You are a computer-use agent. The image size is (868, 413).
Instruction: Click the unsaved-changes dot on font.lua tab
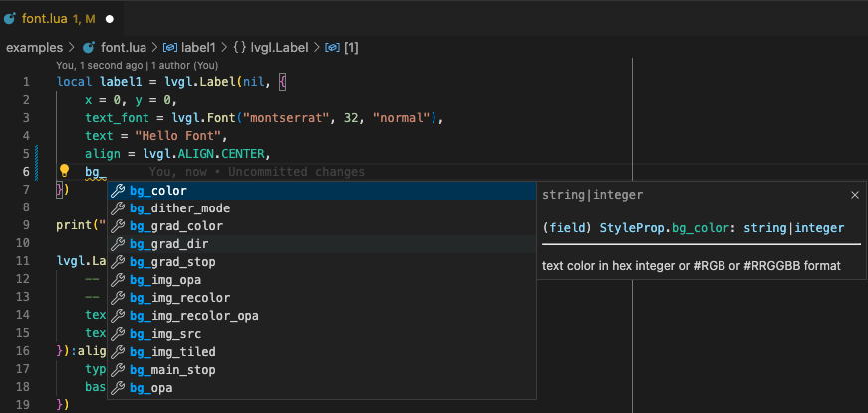[110, 19]
